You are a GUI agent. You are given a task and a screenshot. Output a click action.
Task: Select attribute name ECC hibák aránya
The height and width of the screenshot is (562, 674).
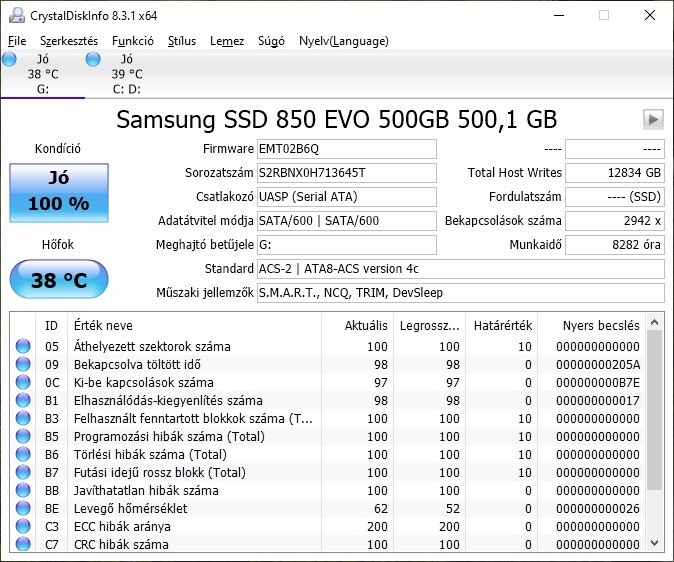[122, 527]
